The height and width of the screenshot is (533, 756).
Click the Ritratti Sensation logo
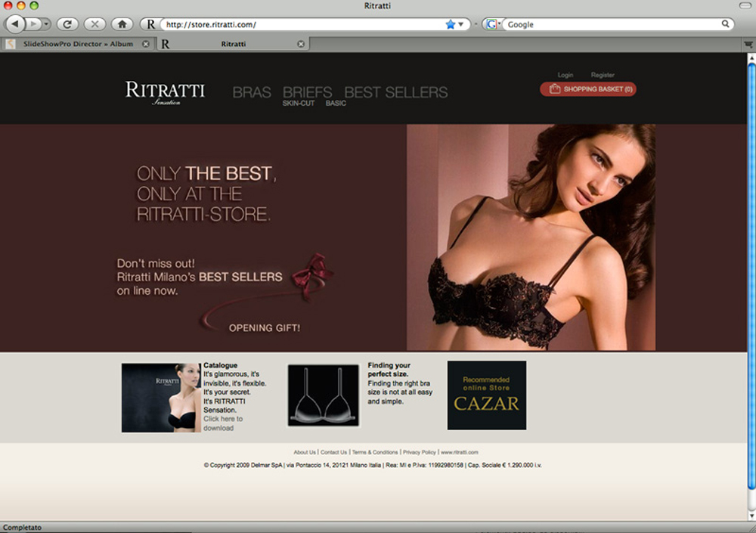[165, 92]
